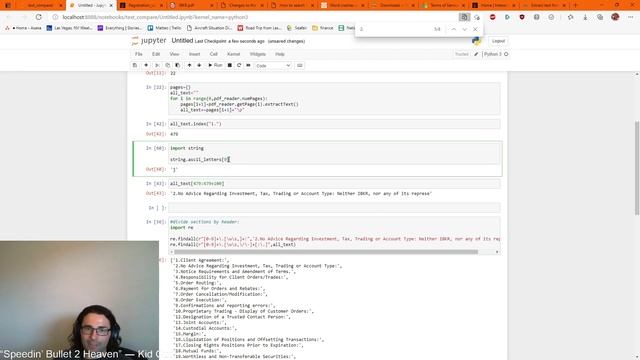Go to previous find result arrow

click(x=453, y=29)
